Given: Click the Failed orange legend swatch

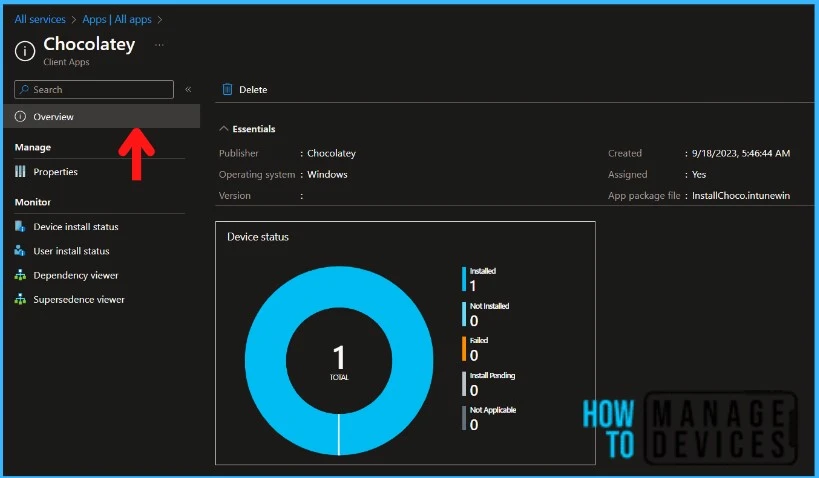Looking at the screenshot, I should tap(464, 348).
